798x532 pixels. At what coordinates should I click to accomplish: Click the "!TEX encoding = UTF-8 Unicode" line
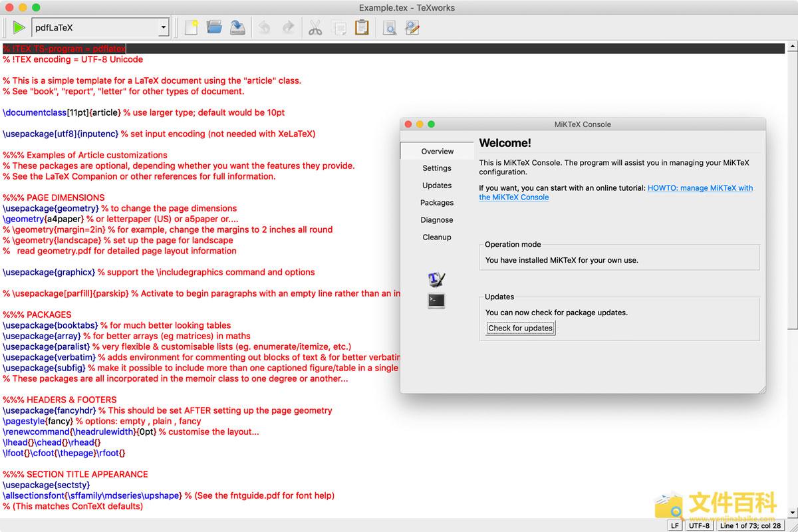click(73, 59)
